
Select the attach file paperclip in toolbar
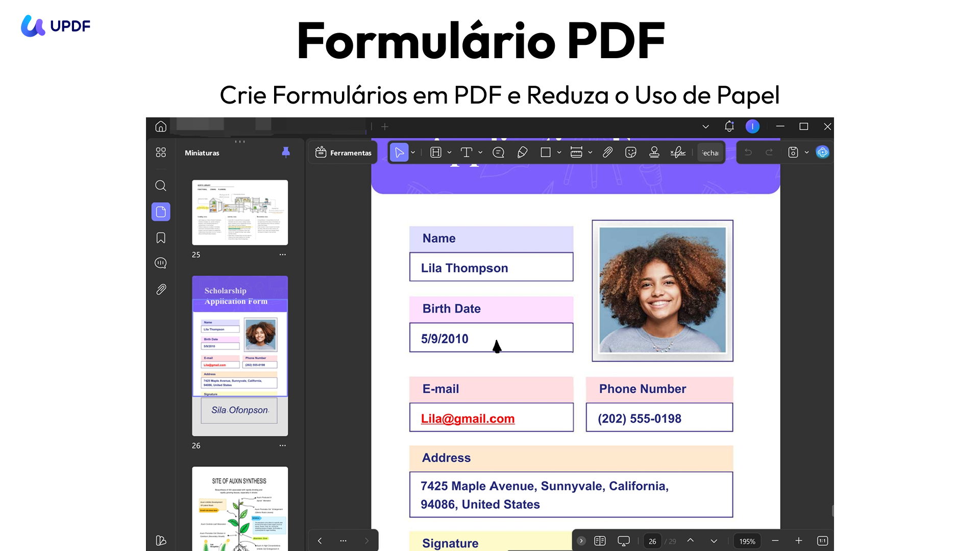tap(607, 153)
